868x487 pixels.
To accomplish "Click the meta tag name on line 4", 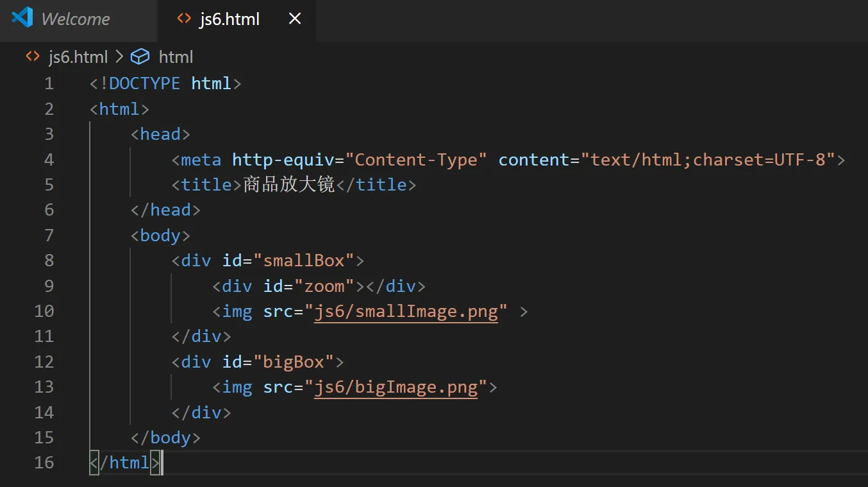I will [x=201, y=160].
